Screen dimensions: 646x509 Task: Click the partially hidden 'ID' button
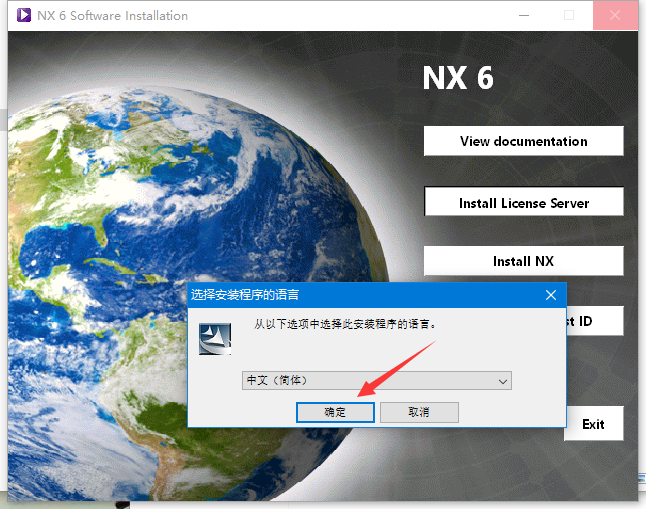[595, 321]
